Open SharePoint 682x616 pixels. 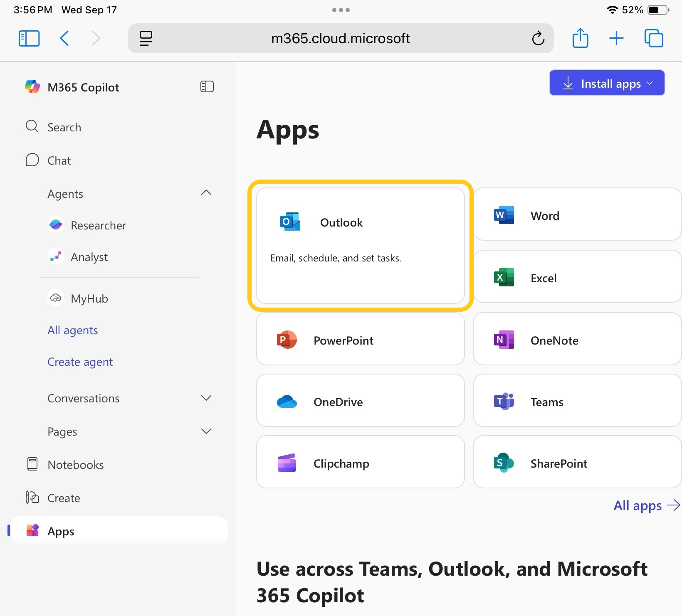576,462
